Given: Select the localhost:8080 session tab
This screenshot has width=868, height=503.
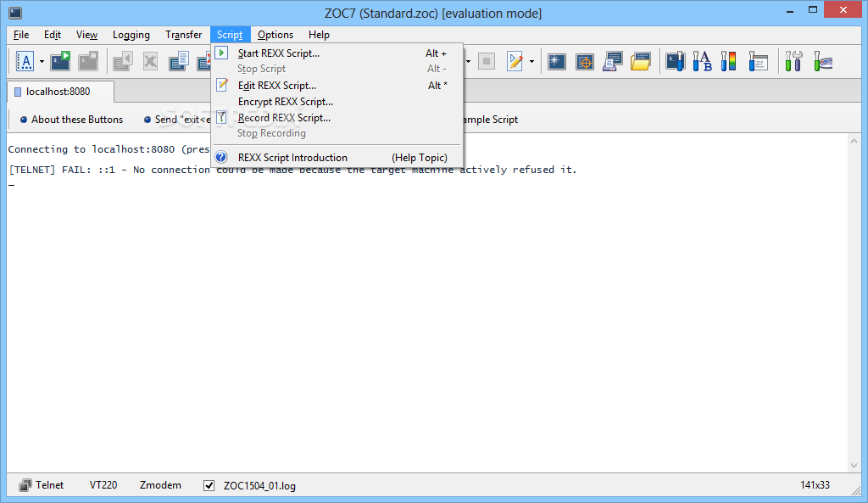Looking at the screenshot, I should pos(61,92).
